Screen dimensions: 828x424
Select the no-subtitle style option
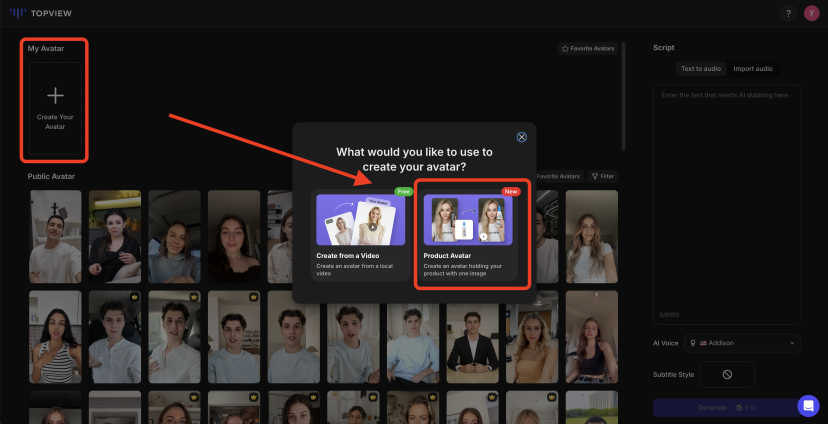[727, 374]
